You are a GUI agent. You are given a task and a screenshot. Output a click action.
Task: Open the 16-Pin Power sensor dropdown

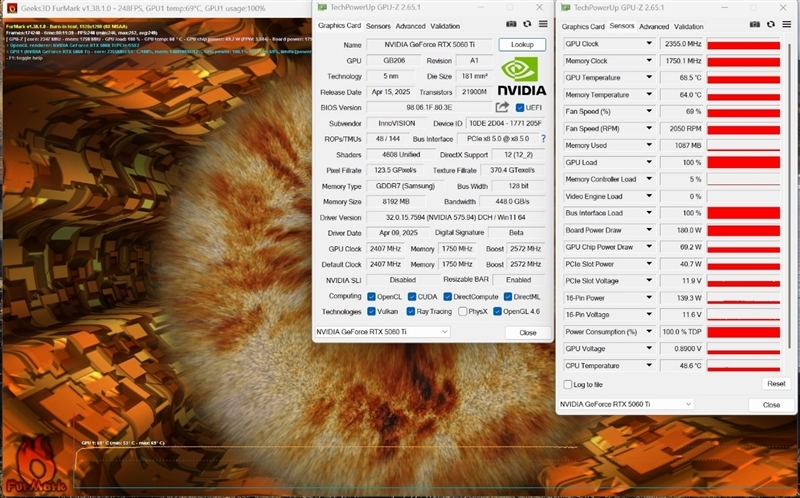(649, 297)
